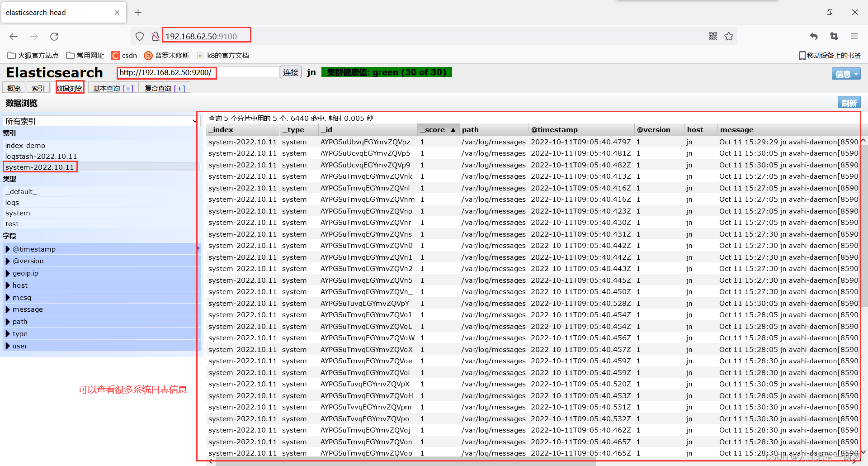Screen dimensions: 868x466
Task: Click the browser forward arrow
Action: (34, 37)
